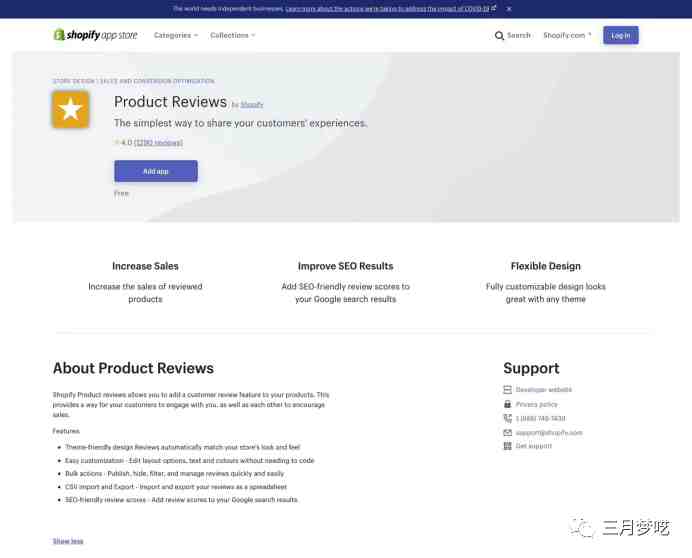Open the reviews count link
This screenshot has width=692, height=558.
click(158, 143)
